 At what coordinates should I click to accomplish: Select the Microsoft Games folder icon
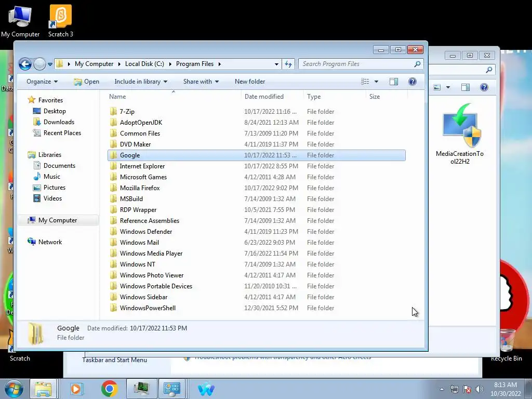click(113, 177)
